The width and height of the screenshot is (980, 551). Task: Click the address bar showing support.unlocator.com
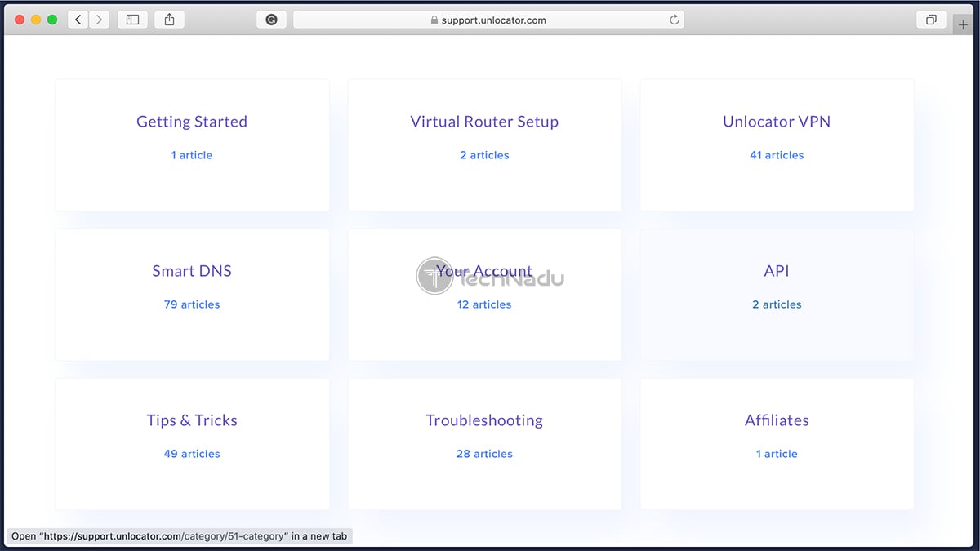coord(488,20)
